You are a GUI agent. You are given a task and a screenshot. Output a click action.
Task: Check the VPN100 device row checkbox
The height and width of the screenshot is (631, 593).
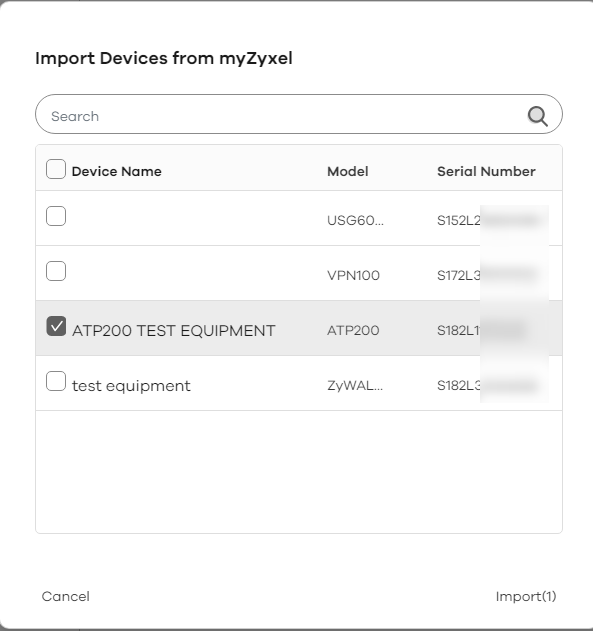(56, 271)
